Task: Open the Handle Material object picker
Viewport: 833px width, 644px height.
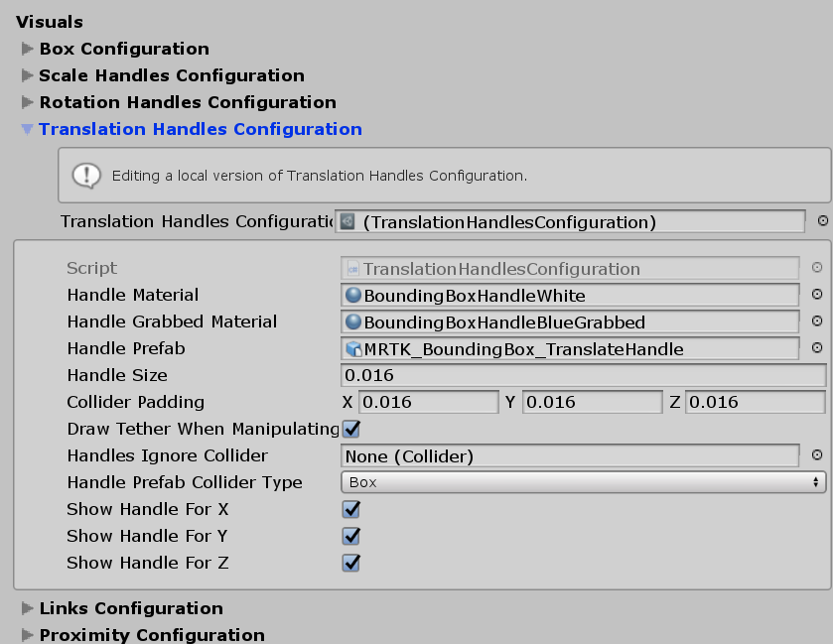Action: 817,295
